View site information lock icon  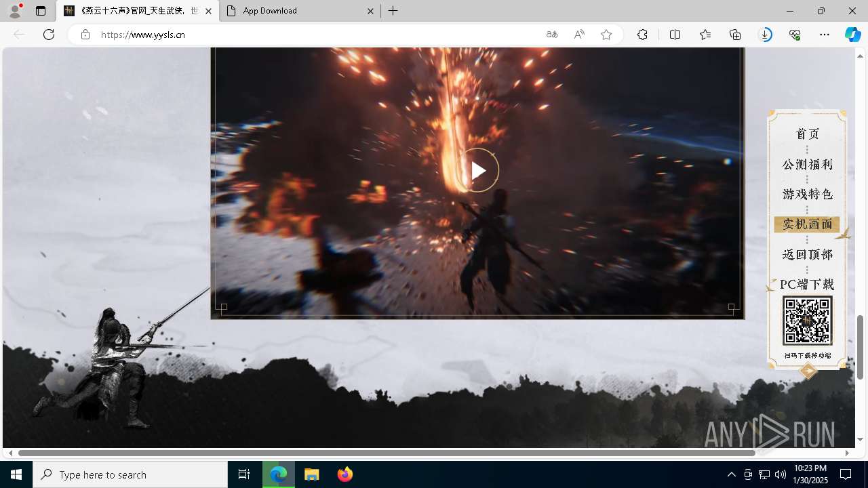click(85, 35)
